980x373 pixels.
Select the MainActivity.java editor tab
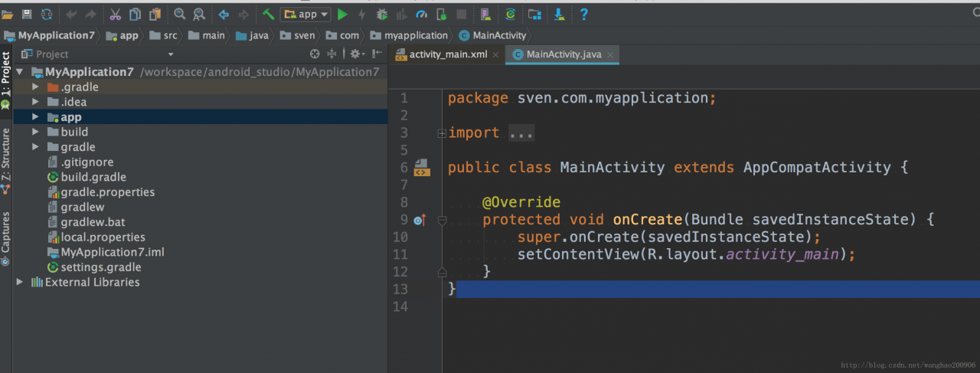click(x=563, y=54)
